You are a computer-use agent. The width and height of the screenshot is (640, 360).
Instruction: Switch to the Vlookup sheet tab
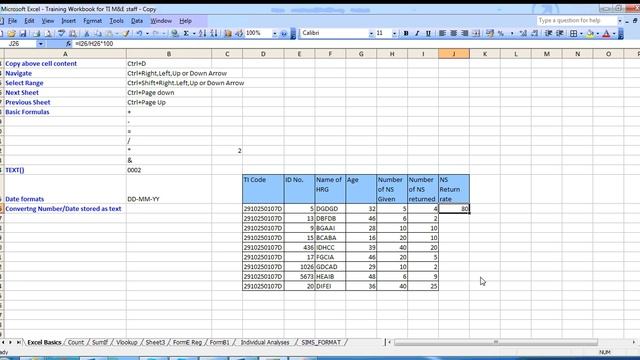point(127,342)
